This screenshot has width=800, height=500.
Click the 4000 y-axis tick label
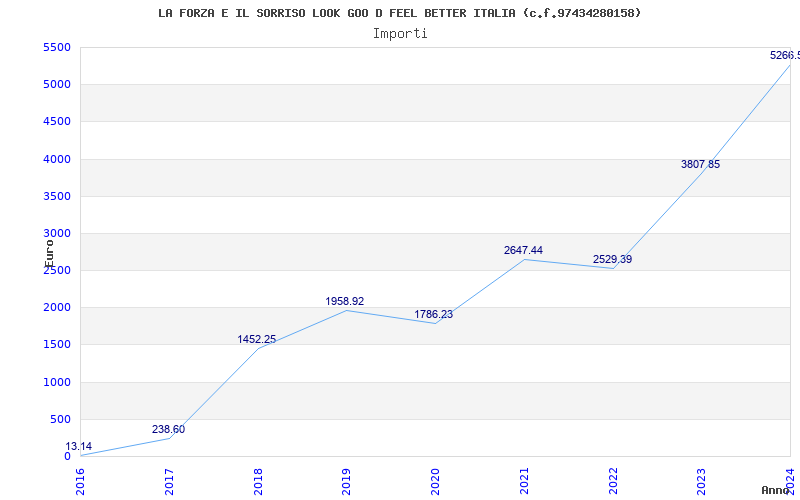[57, 159]
